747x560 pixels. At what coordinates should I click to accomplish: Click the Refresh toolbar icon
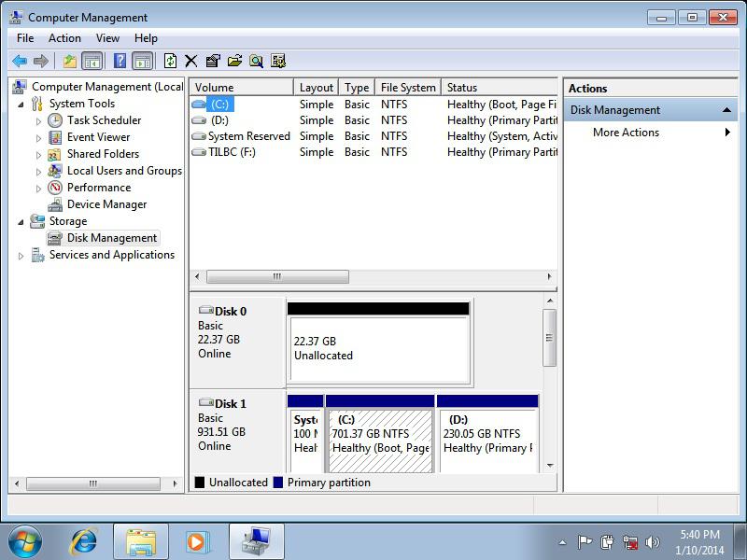point(170,61)
